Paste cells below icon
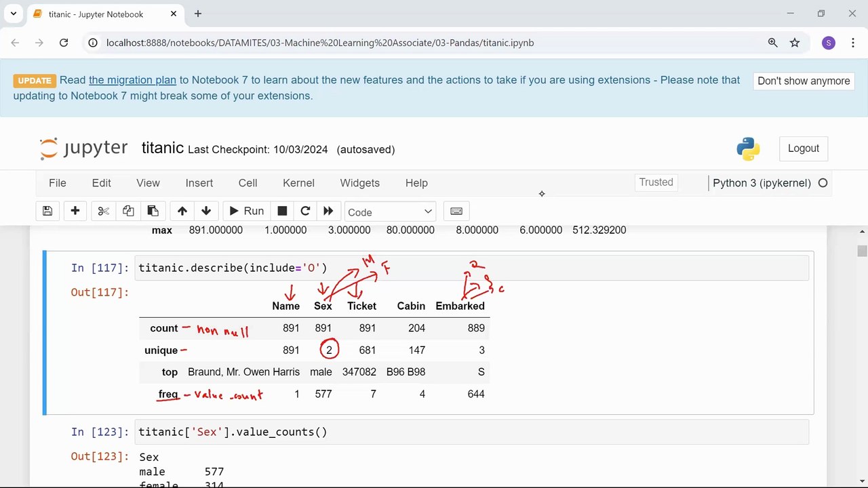 pos(153,211)
